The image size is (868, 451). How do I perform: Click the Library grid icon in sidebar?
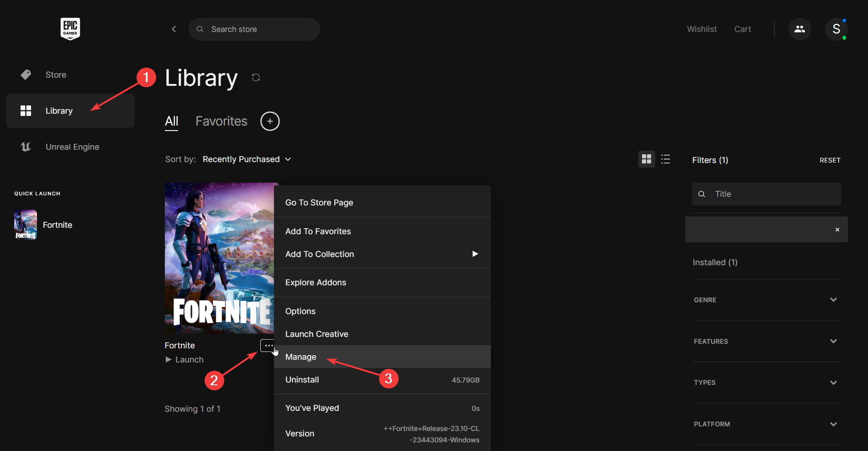click(x=26, y=110)
